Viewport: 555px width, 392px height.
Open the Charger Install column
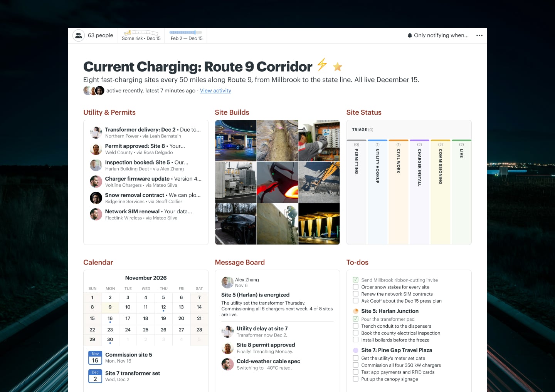[x=419, y=192]
